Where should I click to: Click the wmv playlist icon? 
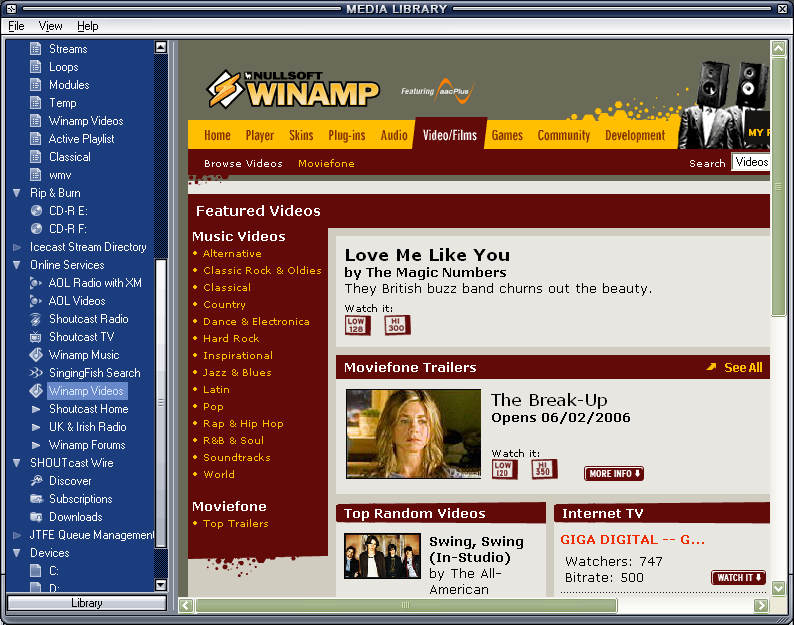coord(35,175)
